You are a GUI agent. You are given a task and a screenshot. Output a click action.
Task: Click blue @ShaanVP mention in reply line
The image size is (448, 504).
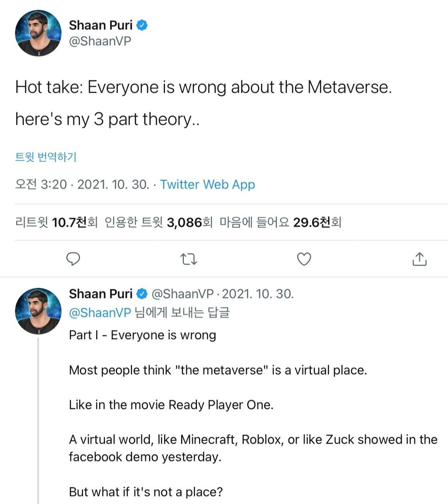point(100,312)
